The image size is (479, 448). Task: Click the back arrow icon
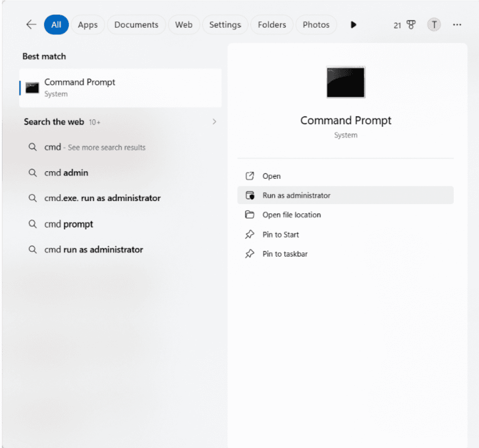click(31, 24)
